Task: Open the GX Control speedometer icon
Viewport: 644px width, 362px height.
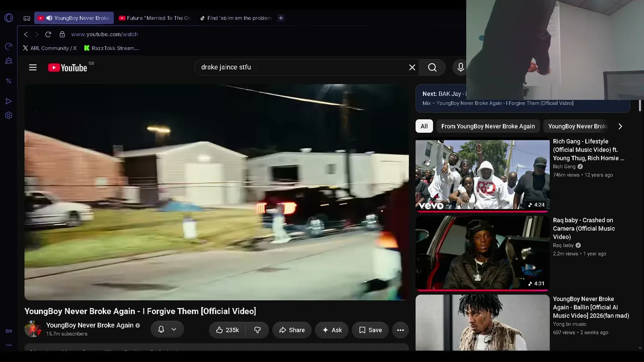Action: click(x=9, y=46)
